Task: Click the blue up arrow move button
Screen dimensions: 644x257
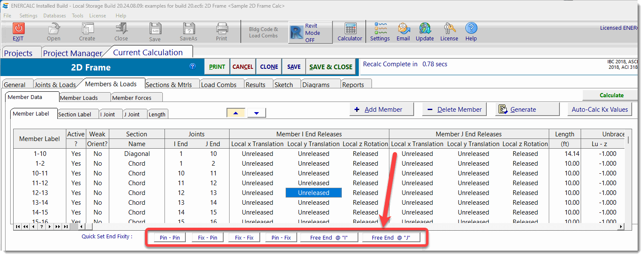Action: pos(236,113)
